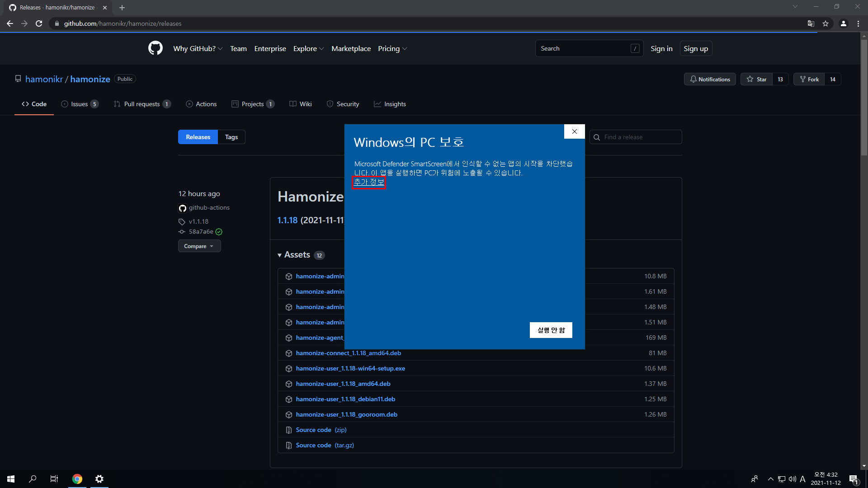Open the Team link in the header
The height and width of the screenshot is (488, 868).
click(238, 48)
